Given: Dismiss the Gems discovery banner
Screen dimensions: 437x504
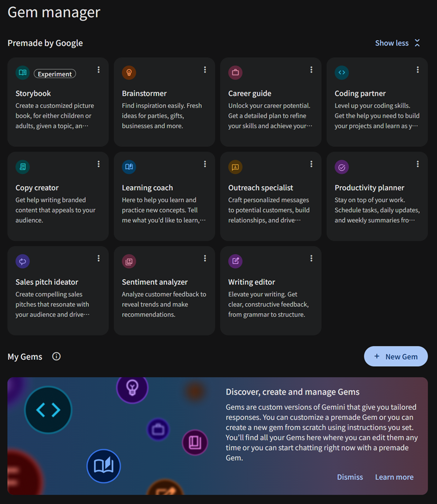Looking at the screenshot, I should [350, 477].
